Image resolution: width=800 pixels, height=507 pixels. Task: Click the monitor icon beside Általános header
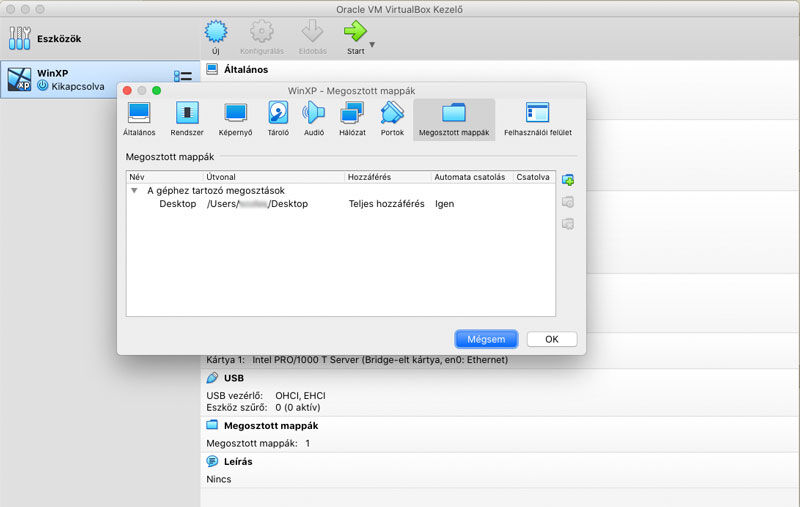[x=212, y=69]
